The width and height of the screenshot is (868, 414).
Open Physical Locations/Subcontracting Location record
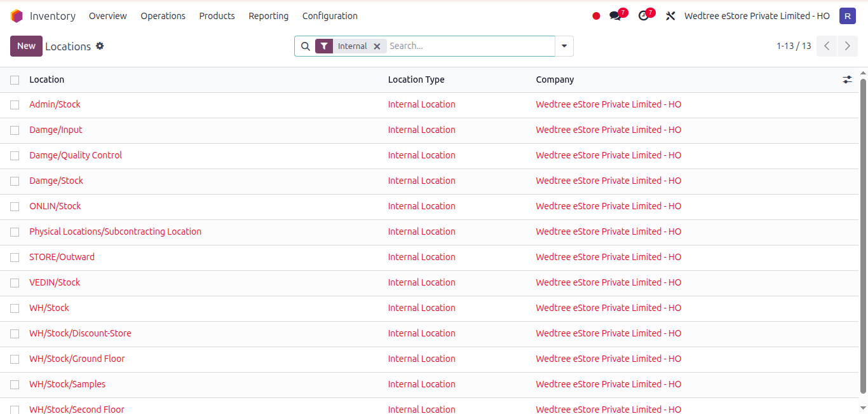(x=115, y=231)
